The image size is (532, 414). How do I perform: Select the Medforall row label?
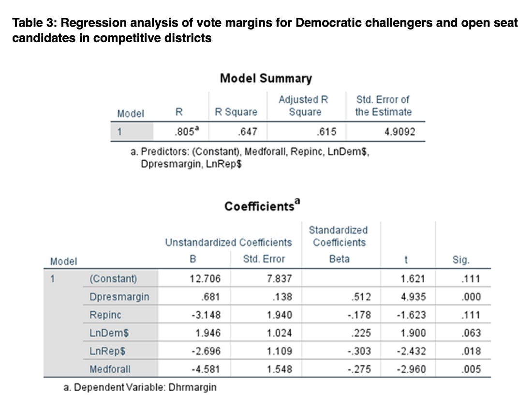[x=110, y=369]
